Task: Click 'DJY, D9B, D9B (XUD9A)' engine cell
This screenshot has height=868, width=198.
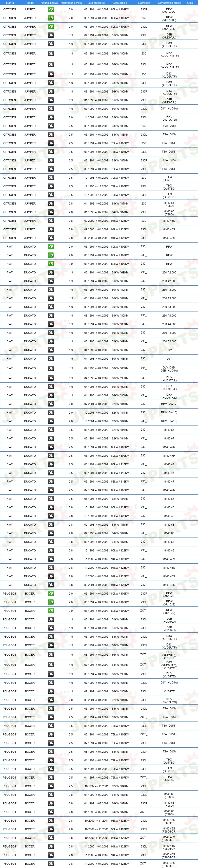Action: click(169, 369)
